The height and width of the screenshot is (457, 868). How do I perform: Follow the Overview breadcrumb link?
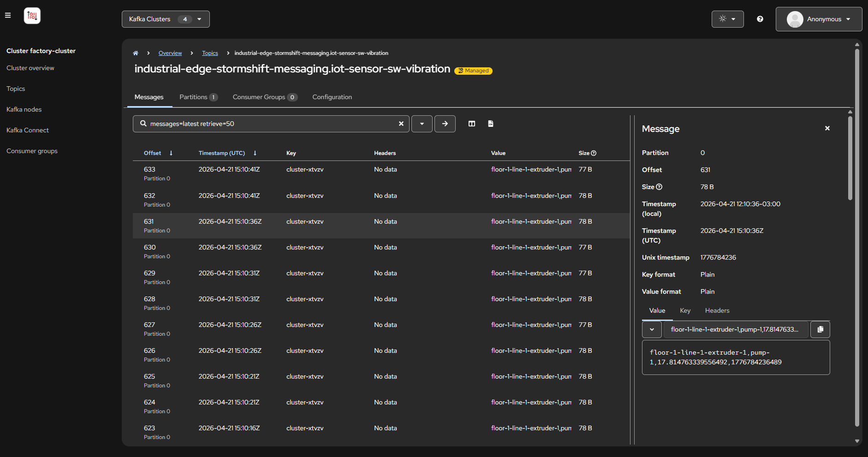click(170, 53)
